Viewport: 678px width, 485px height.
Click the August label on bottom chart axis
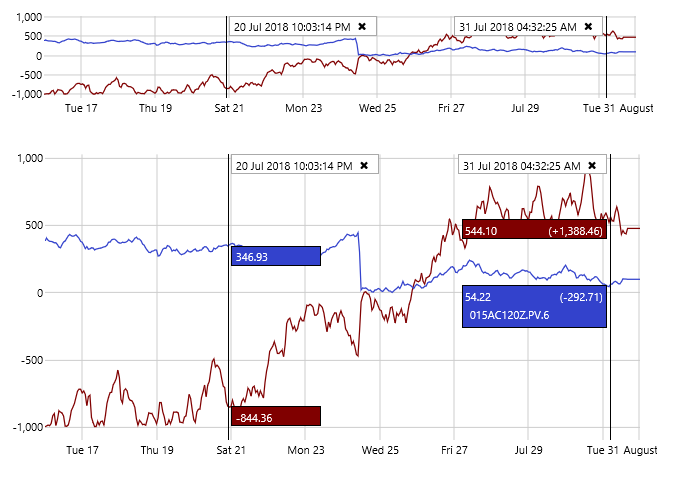tap(639, 451)
